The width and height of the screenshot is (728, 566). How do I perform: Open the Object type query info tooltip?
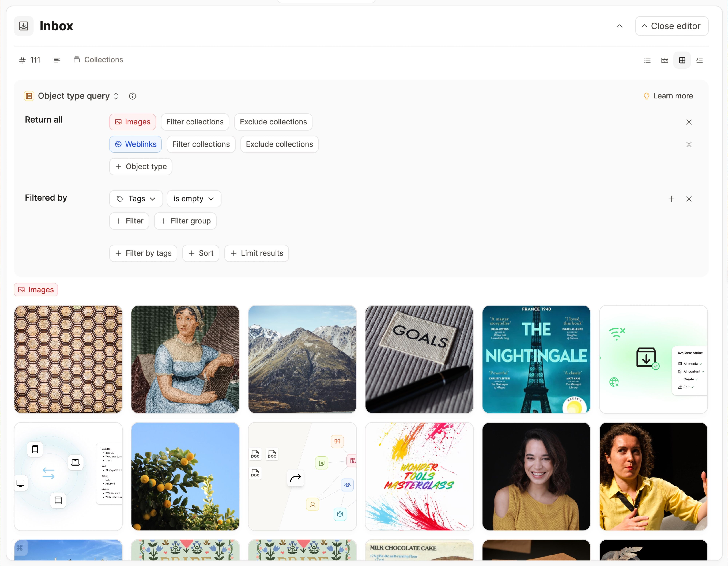(132, 96)
